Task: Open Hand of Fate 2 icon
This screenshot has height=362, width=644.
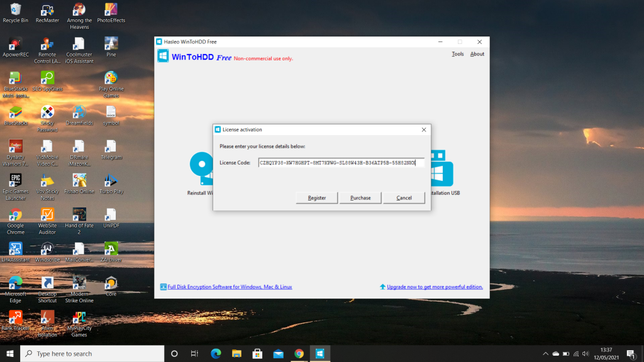Action: point(79,222)
